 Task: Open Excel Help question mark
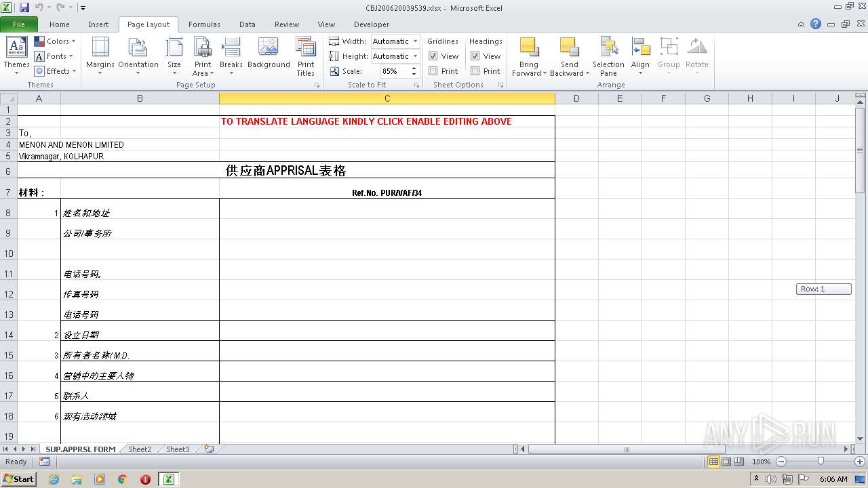point(816,24)
